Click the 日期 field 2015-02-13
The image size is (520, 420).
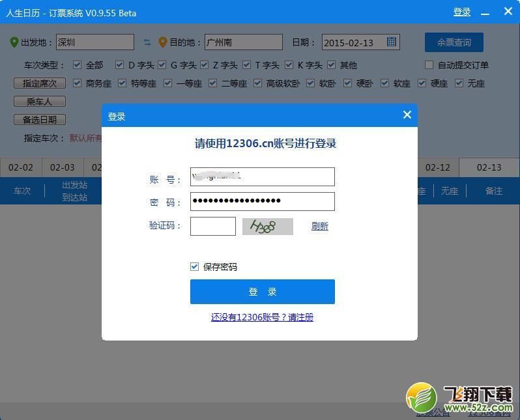click(x=361, y=42)
